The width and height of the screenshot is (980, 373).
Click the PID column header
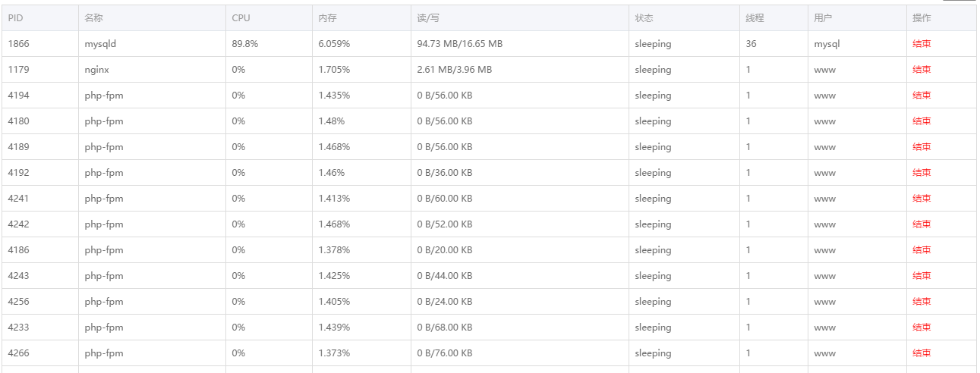pos(16,18)
